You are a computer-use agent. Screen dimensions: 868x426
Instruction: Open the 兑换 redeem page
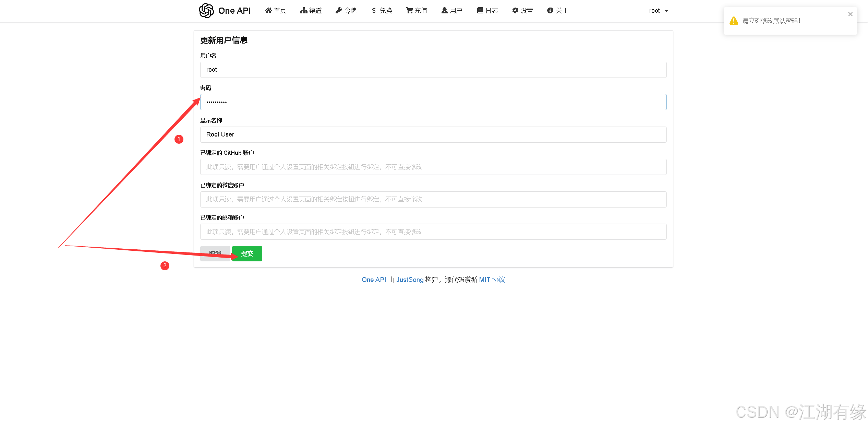coord(382,11)
